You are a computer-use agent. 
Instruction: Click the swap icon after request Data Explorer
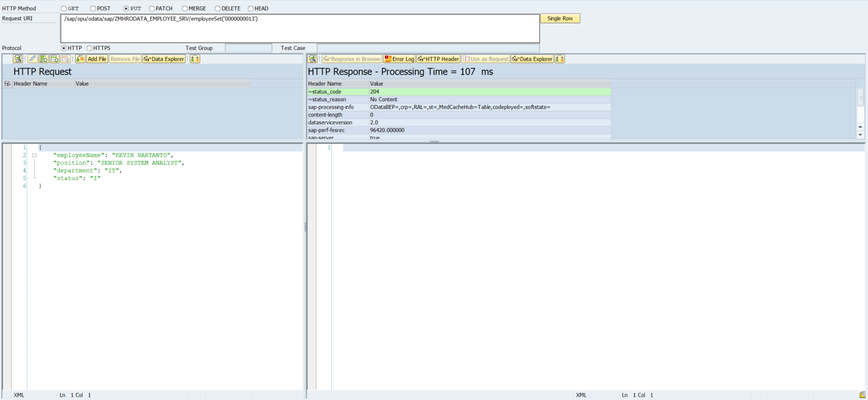click(195, 59)
